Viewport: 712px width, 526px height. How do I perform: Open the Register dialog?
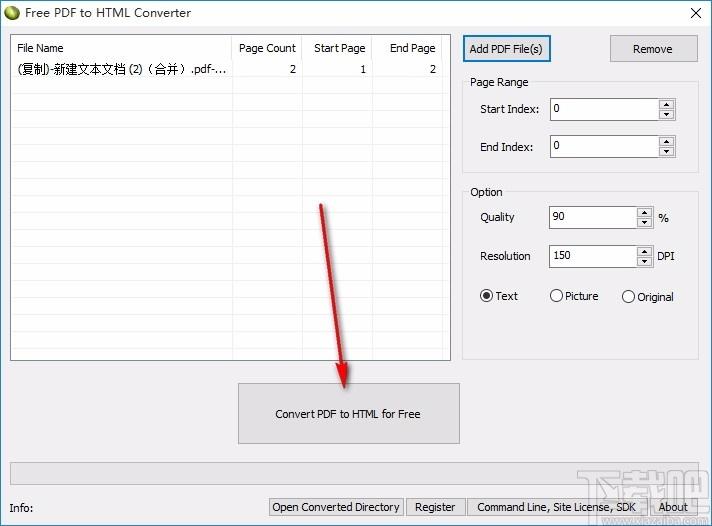[435, 507]
